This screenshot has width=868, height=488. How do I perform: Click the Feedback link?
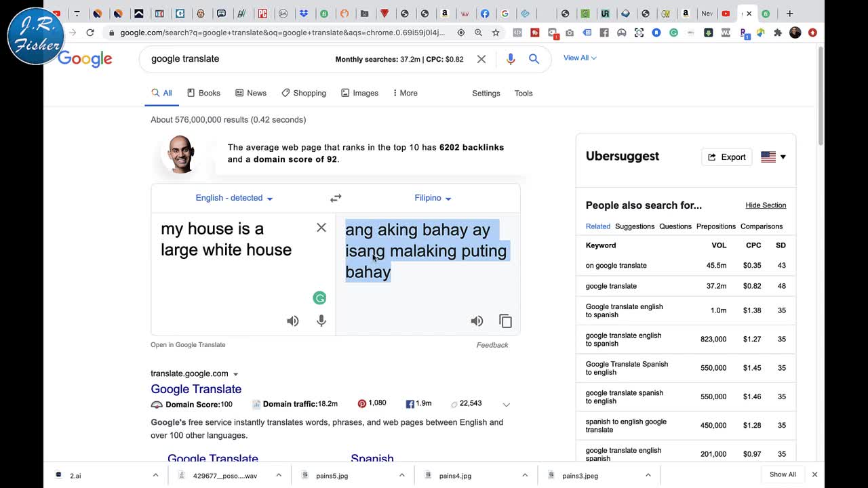click(x=492, y=345)
